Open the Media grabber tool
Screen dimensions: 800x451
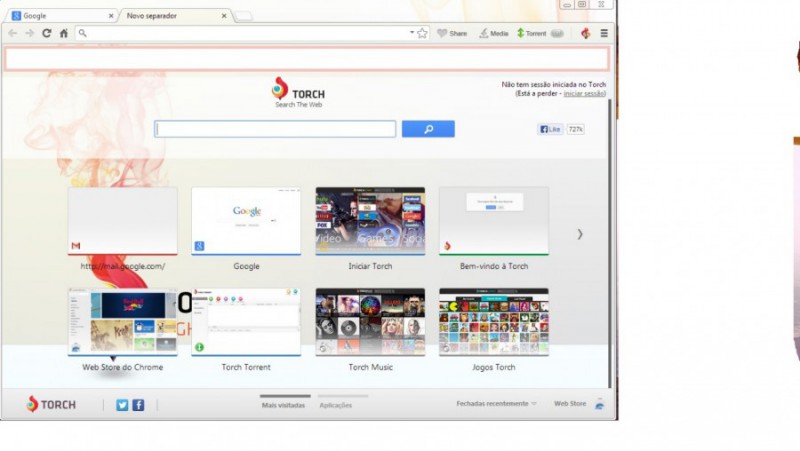(493, 33)
